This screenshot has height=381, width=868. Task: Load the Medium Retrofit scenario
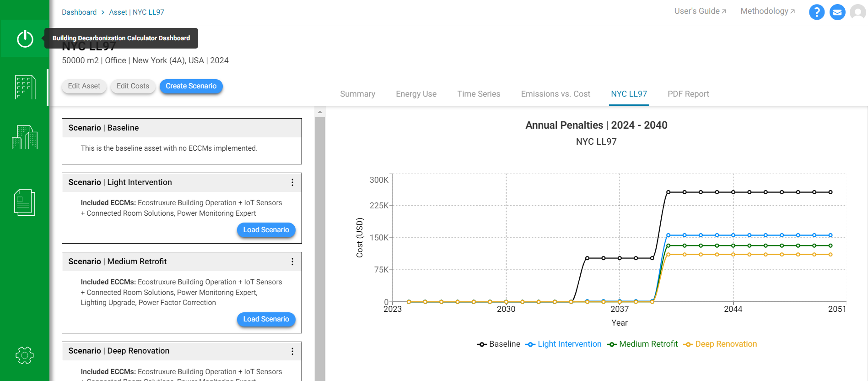pyautogui.click(x=266, y=319)
